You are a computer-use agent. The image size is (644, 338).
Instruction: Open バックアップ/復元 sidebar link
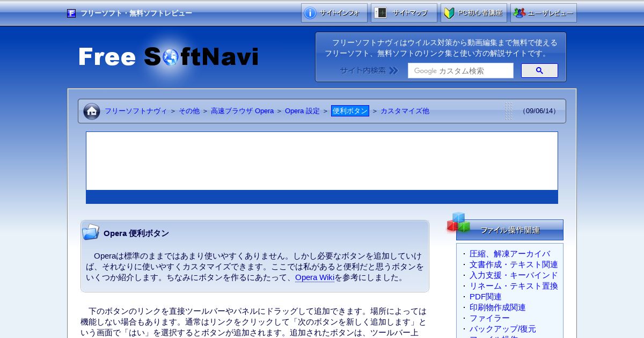(x=503, y=329)
